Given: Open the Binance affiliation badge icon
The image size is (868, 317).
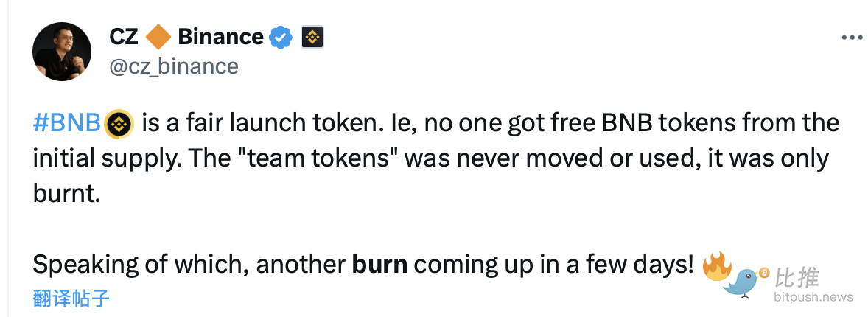Looking at the screenshot, I should point(312,37).
